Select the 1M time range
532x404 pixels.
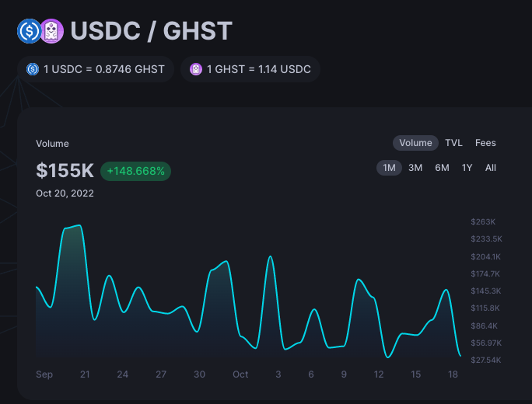pyautogui.click(x=389, y=168)
